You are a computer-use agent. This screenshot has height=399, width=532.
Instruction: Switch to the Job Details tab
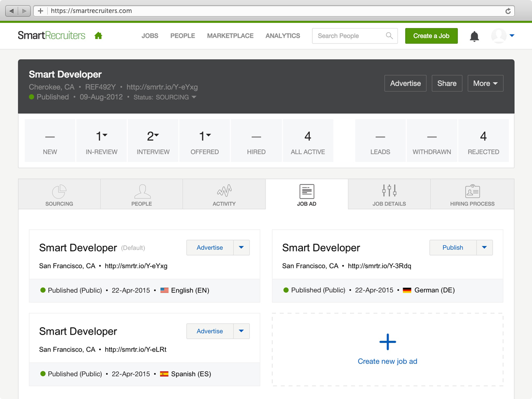click(x=389, y=194)
